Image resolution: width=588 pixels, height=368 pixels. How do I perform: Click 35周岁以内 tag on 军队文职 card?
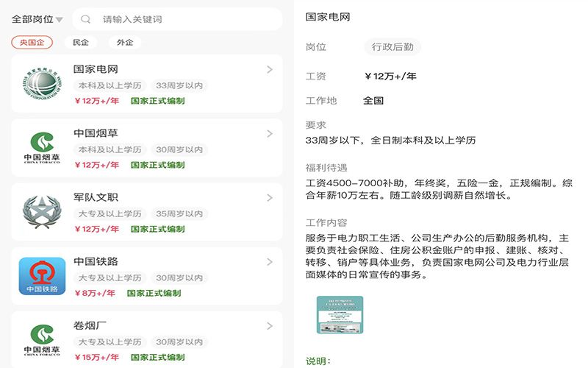179,213
